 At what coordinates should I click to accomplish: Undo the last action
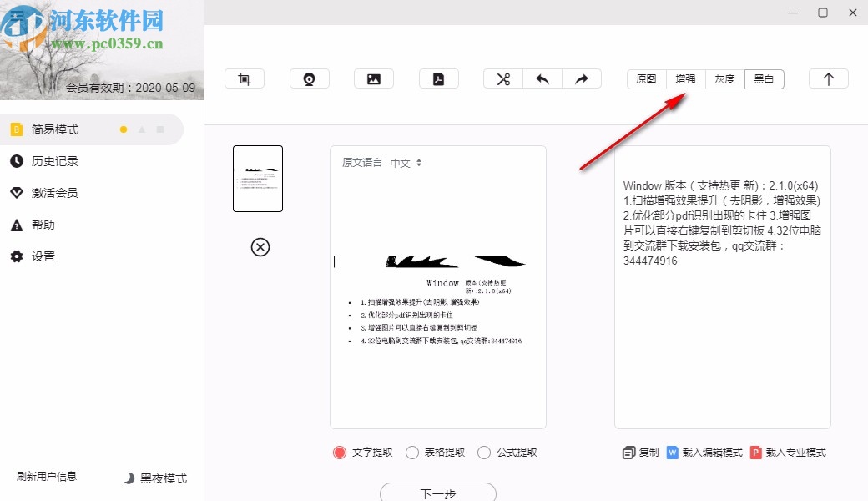pos(542,78)
